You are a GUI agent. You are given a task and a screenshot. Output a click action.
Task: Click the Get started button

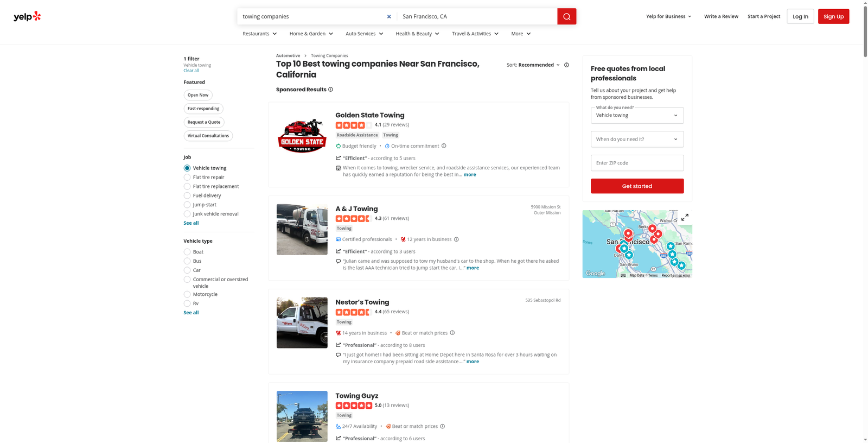coord(637,186)
